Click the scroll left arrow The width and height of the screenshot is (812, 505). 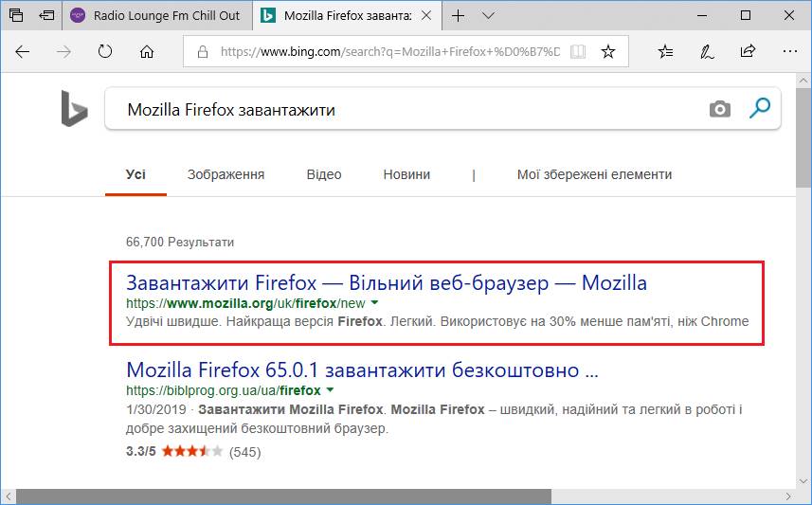pyautogui.click(x=9, y=496)
